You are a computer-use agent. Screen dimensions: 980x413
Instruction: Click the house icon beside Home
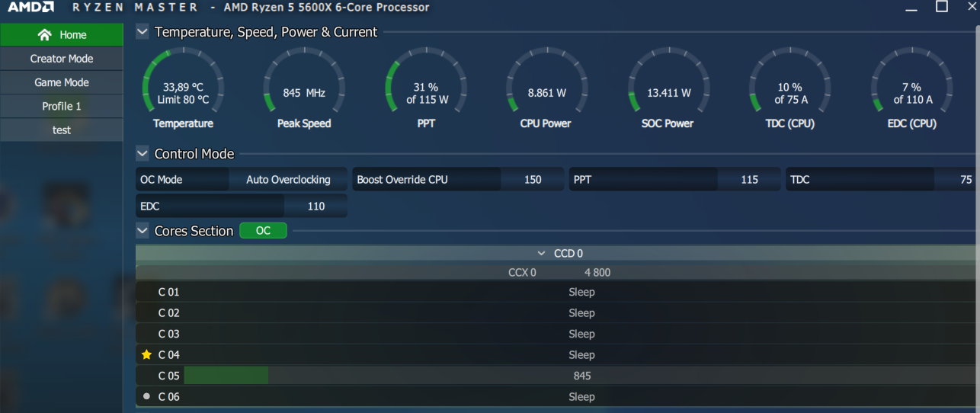44,34
